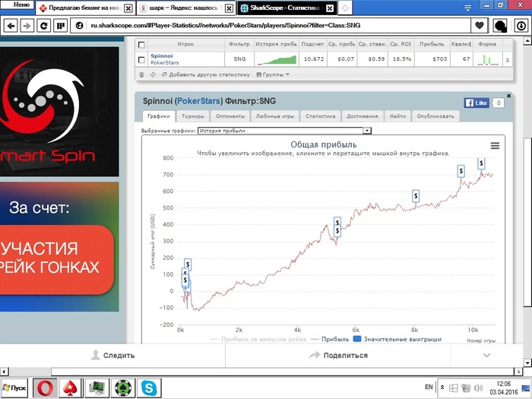The width and height of the screenshot is (532, 399).
Task: Go forward with the browser forward arrow
Action: click(x=27, y=26)
